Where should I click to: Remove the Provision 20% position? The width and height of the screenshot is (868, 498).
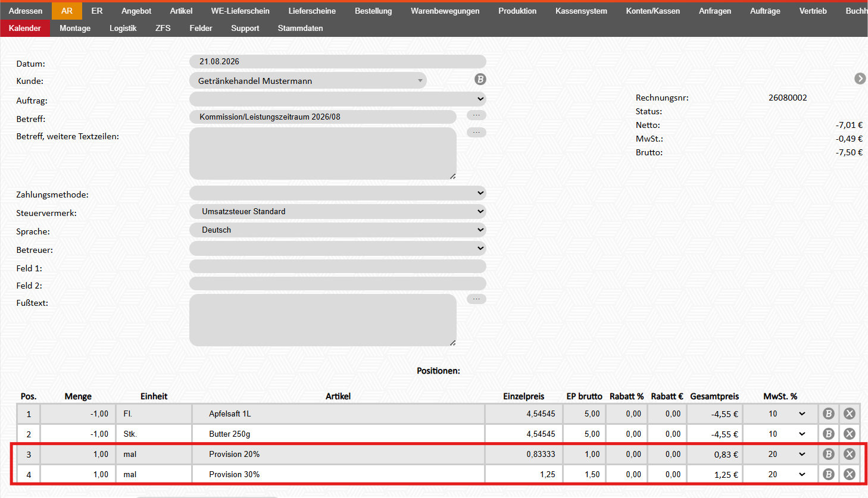tap(850, 455)
